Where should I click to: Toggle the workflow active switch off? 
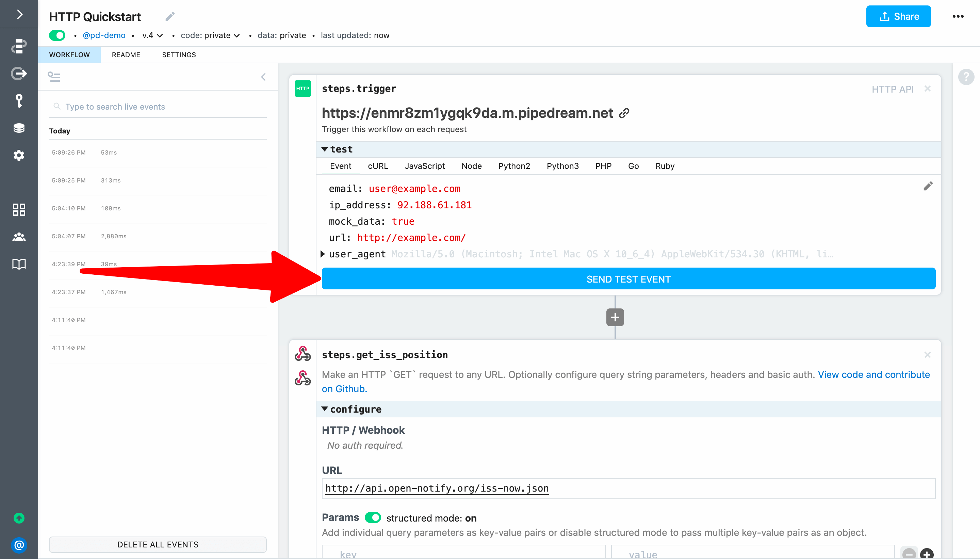57,35
